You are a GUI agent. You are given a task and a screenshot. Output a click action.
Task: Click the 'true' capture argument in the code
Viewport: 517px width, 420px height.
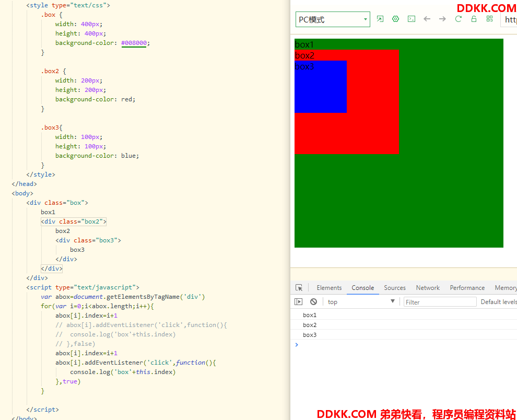point(70,381)
